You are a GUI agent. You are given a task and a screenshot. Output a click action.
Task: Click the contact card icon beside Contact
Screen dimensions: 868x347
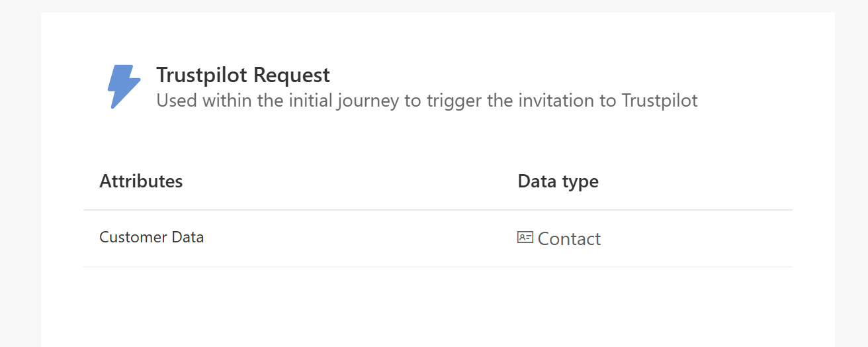pos(525,237)
